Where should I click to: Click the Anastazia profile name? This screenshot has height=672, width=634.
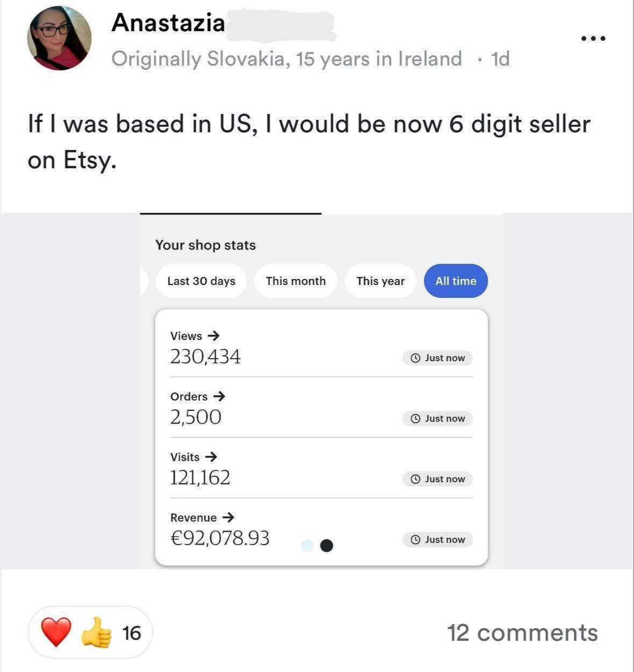point(168,23)
